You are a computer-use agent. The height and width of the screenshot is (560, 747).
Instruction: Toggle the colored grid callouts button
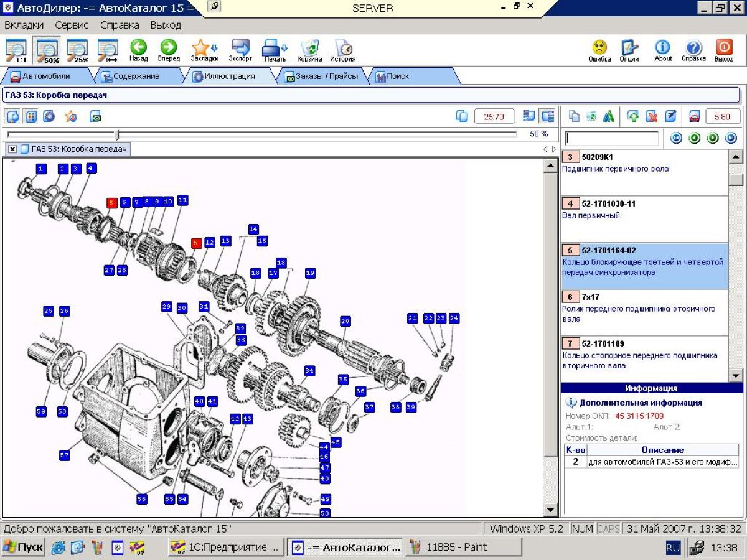[31, 116]
